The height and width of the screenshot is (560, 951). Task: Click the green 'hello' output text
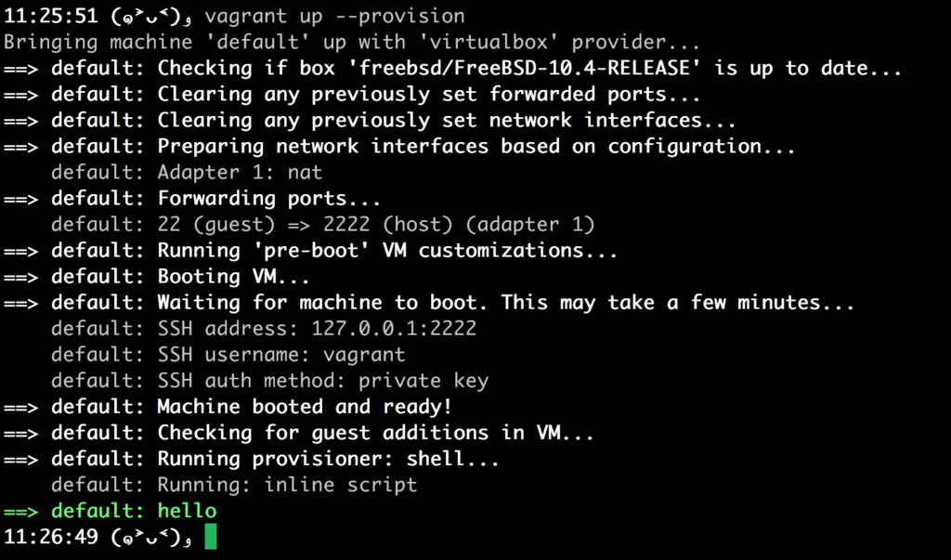click(x=187, y=511)
